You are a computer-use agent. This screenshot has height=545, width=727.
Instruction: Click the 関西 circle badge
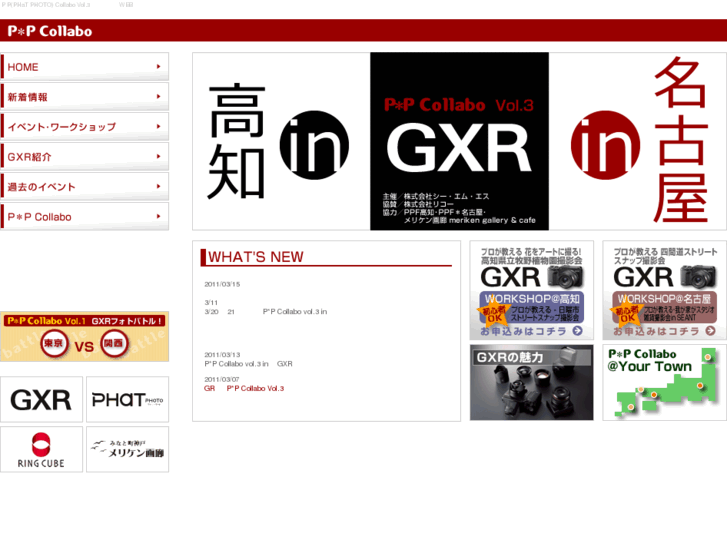(x=114, y=344)
